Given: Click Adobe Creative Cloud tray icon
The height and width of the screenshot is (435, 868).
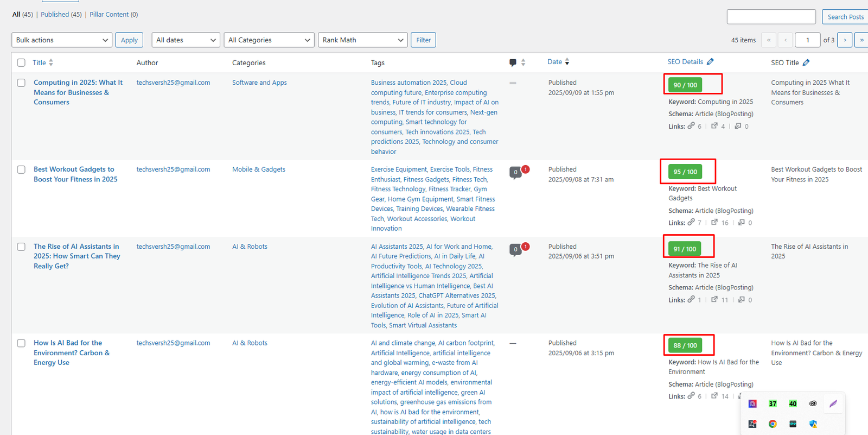Looking at the screenshot, I should [x=813, y=404].
